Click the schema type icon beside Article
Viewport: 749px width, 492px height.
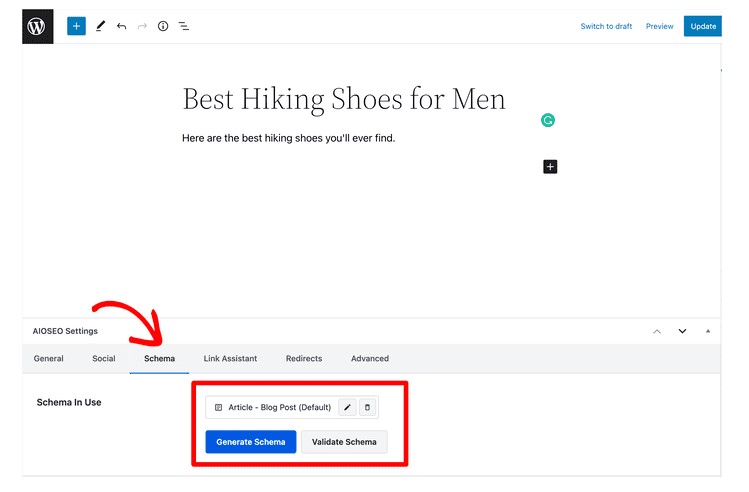218,407
